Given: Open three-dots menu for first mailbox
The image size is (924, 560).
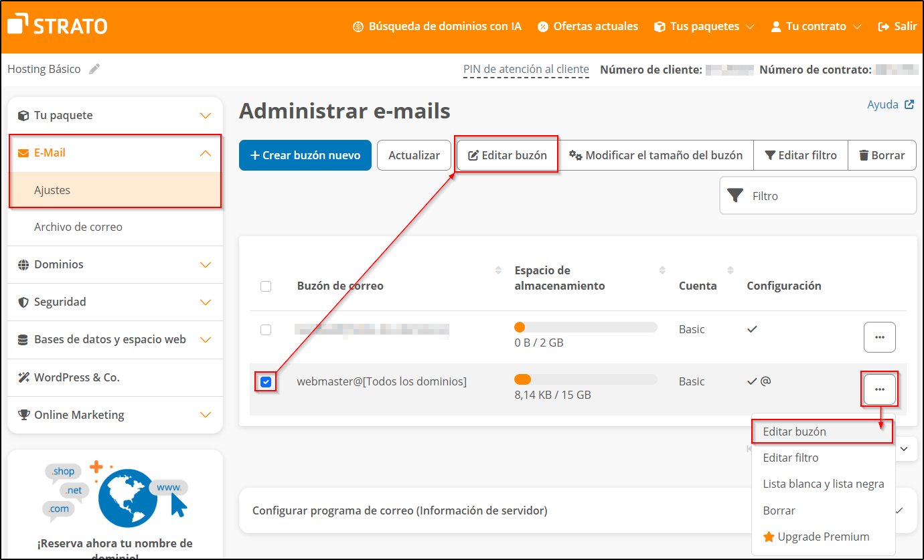Looking at the screenshot, I should [x=879, y=337].
